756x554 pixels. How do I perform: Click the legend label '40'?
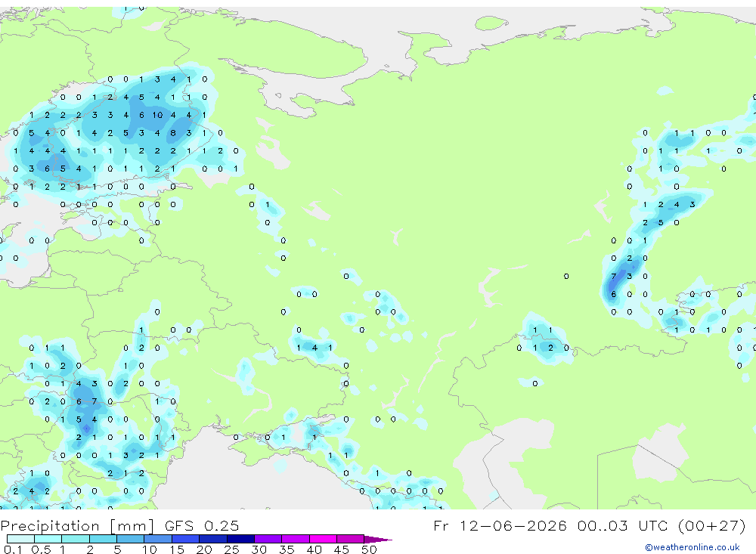click(314, 549)
